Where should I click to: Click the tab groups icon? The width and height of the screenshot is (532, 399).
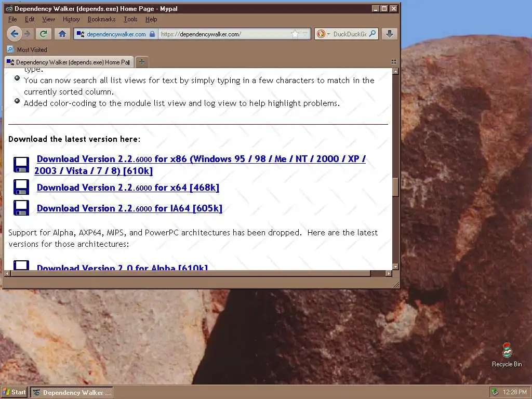click(x=394, y=62)
